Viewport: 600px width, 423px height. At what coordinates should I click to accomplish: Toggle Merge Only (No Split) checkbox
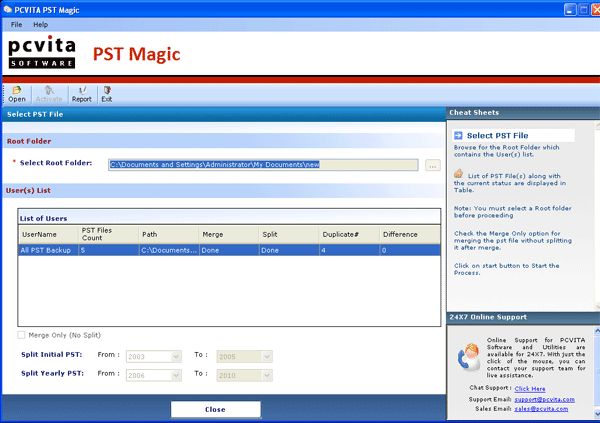(x=23, y=335)
